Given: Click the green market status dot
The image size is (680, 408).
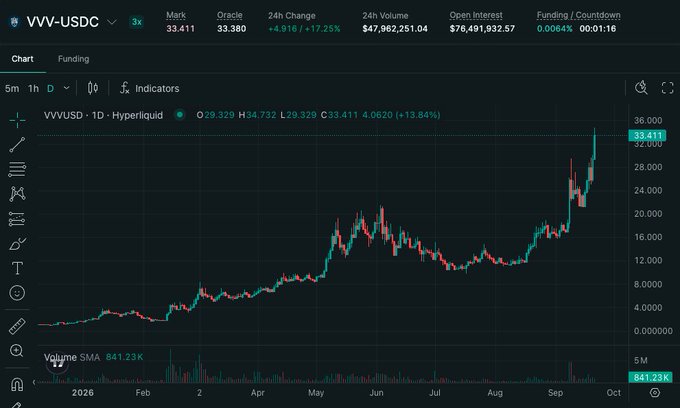Looking at the screenshot, I should 180,115.
